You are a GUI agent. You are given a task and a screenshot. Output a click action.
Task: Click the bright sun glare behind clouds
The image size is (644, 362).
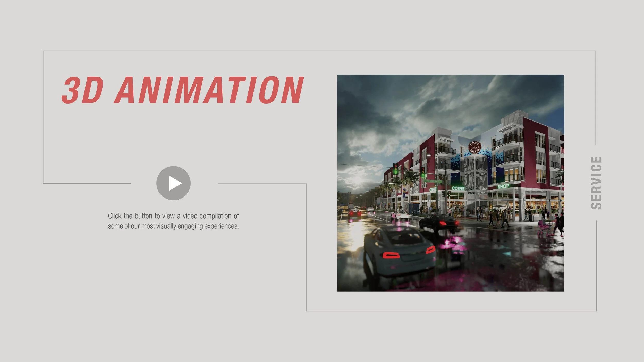[357, 180]
